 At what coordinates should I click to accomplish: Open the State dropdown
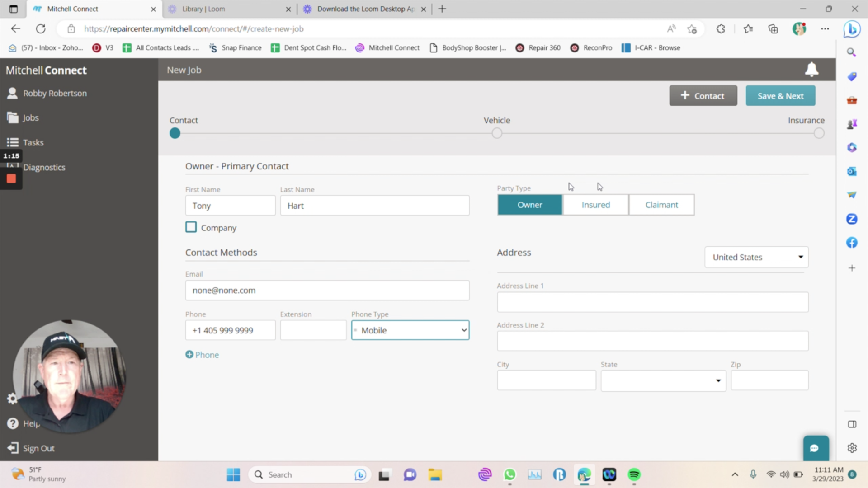[663, 380]
